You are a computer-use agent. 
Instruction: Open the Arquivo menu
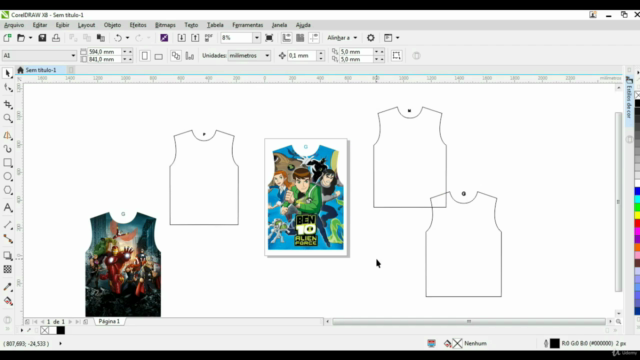14,25
